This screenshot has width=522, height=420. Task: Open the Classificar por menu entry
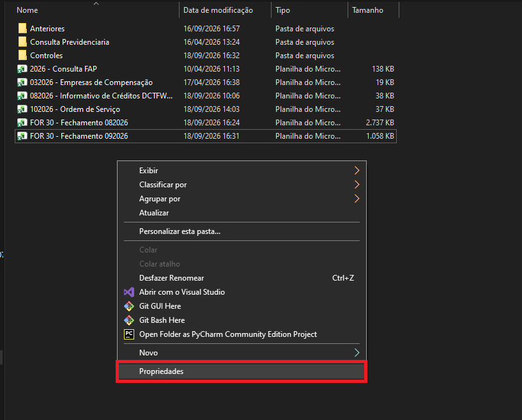(x=242, y=185)
